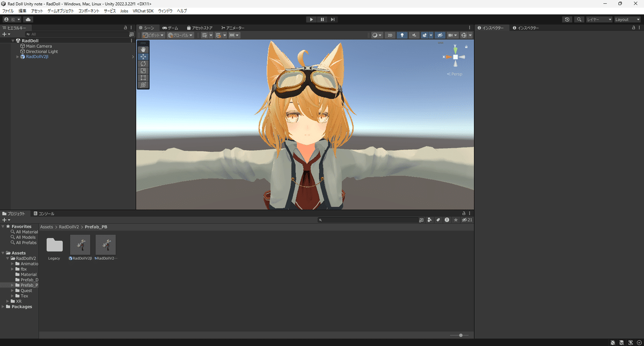Click the scene orientation gizmo center cube
Viewport: 644px width, 346px height.
click(455, 57)
